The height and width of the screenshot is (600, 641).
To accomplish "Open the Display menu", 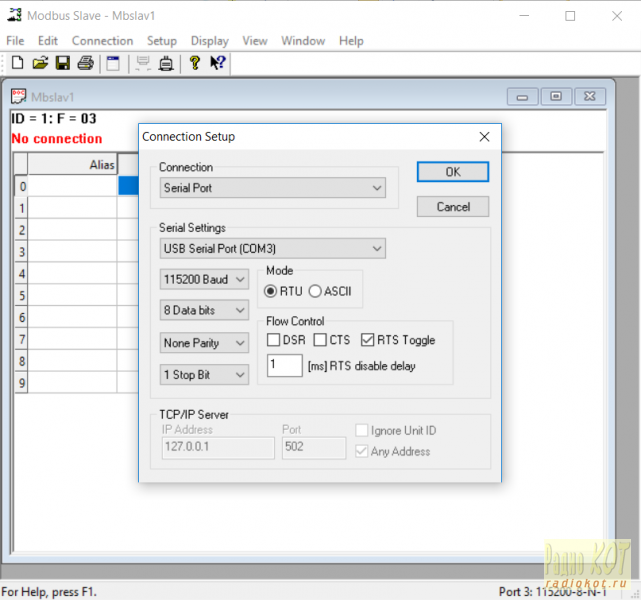I will (x=210, y=41).
